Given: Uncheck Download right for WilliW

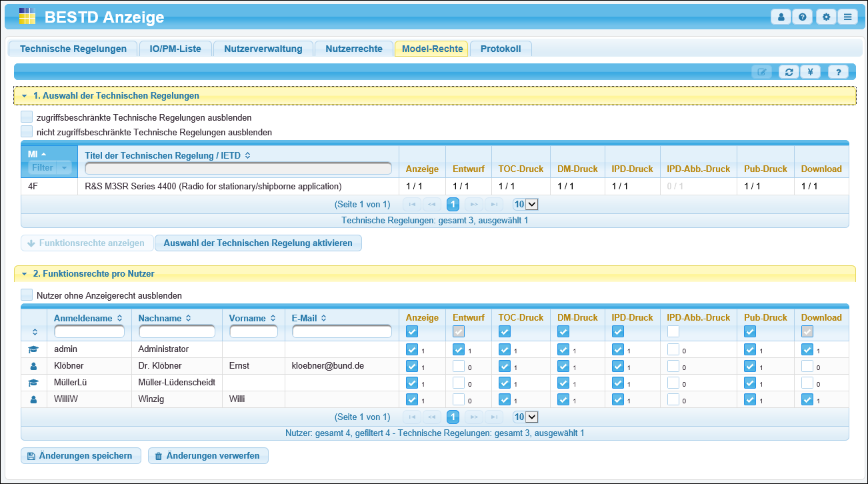Looking at the screenshot, I should [x=807, y=399].
